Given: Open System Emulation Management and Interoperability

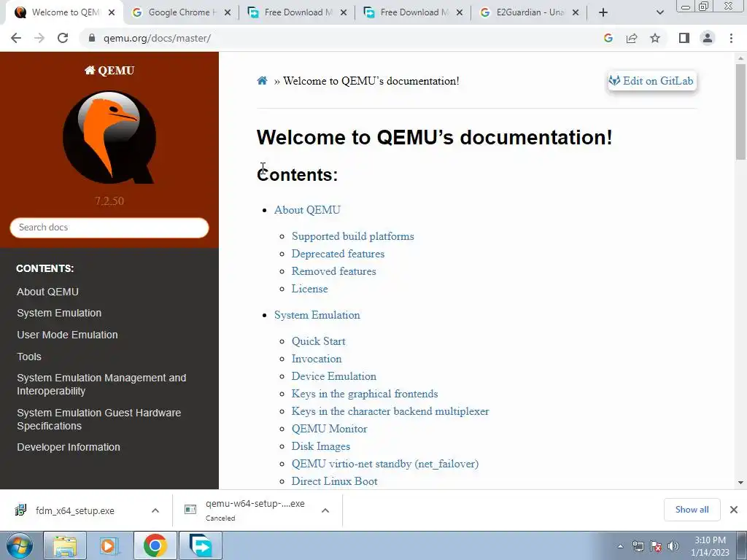Looking at the screenshot, I should (101, 384).
